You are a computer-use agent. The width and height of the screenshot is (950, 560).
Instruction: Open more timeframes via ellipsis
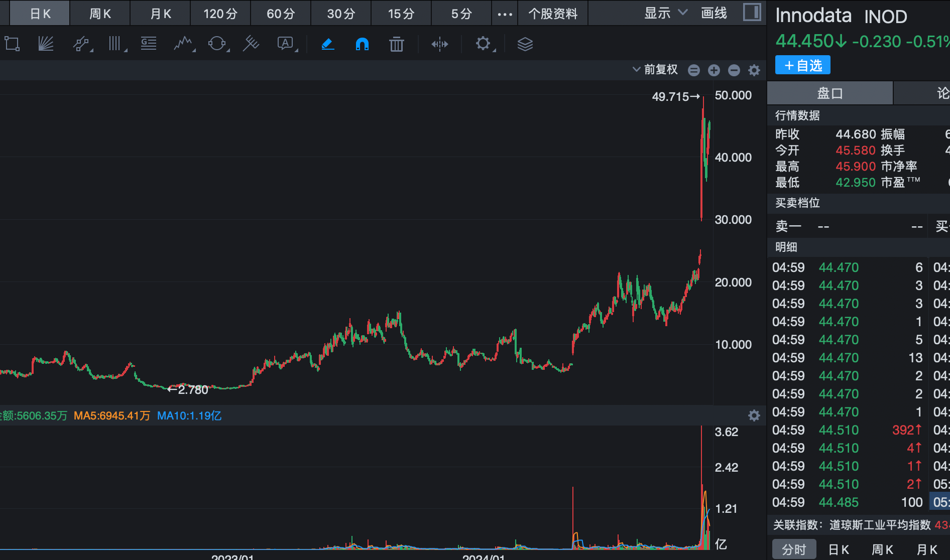tap(505, 14)
